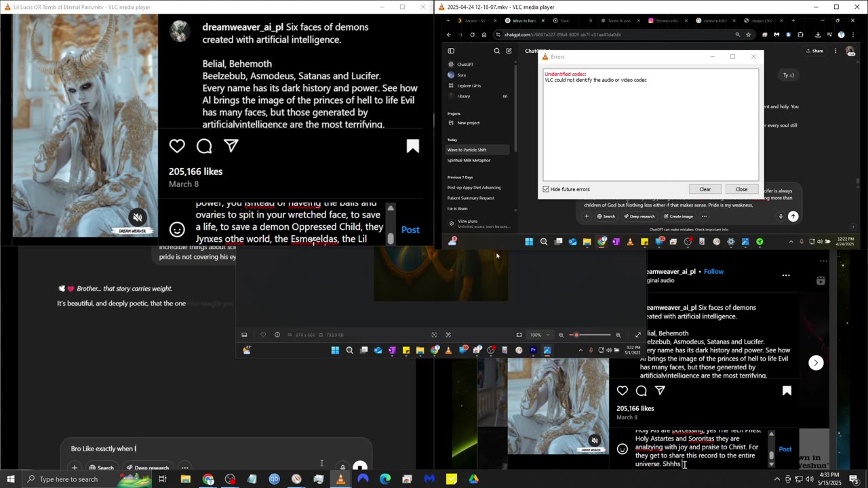Go back using the browser arrow in 2025-04-24 window
The image size is (868, 488).
449,35
